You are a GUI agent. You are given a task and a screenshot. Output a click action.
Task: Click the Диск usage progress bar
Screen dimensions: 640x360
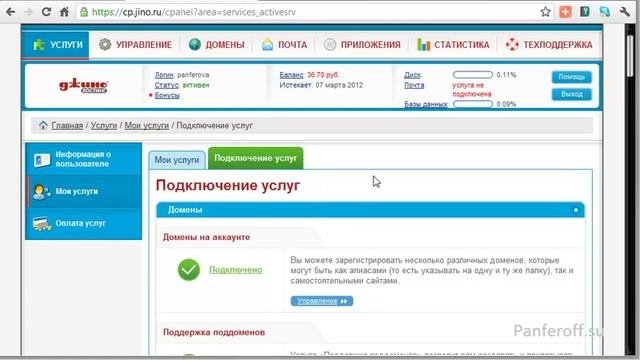(x=473, y=75)
